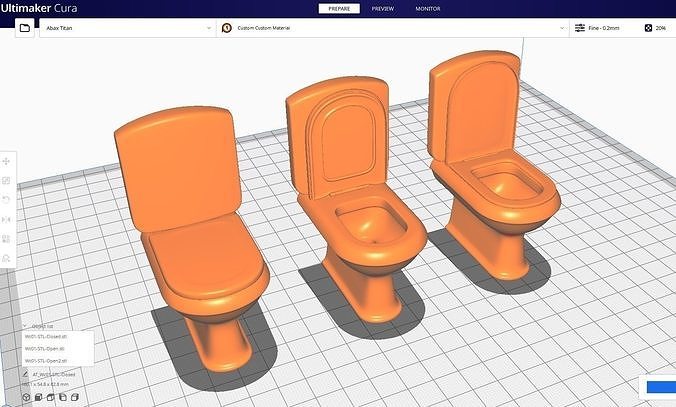Click the 20% infill value
The image size is (676, 407).
point(660,28)
